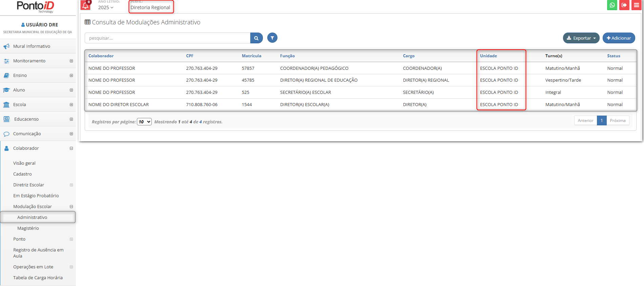Image resolution: width=644 pixels, height=286 pixels.
Task: Open Cadastro submenu item
Action: tap(22, 174)
